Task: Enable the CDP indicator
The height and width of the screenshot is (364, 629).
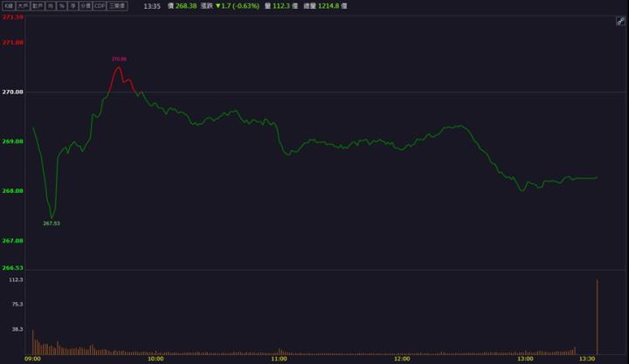Action: (x=100, y=5)
